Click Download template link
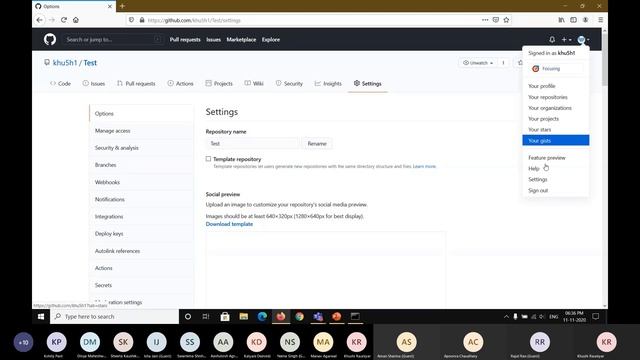The image size is (640, 360). (x=229, y=224)
